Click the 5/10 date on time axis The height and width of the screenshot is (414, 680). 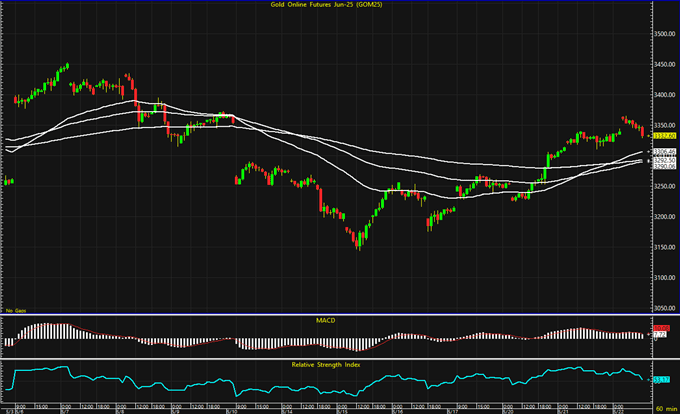231,410
